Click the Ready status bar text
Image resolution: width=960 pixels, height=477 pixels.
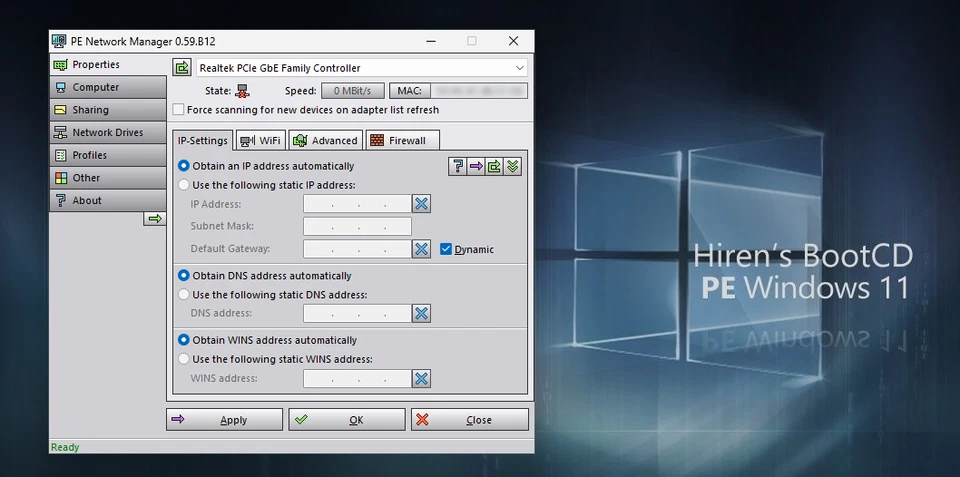(x=65, y=447)
